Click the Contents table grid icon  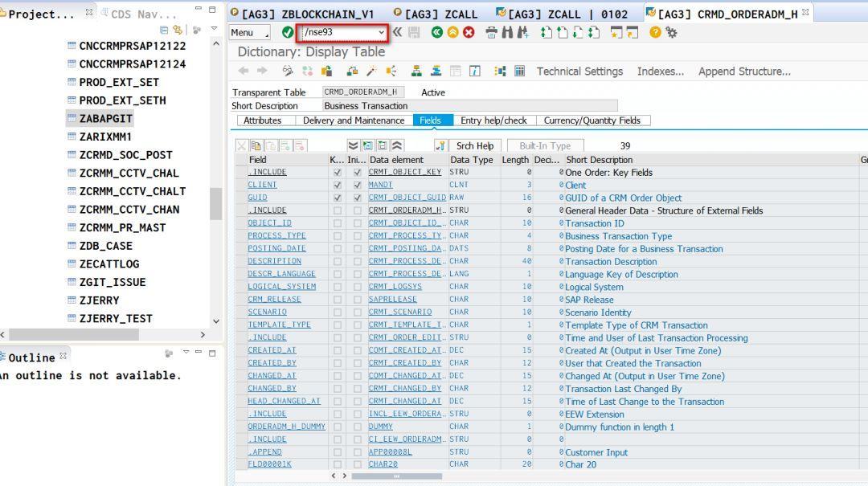(519, 71)
